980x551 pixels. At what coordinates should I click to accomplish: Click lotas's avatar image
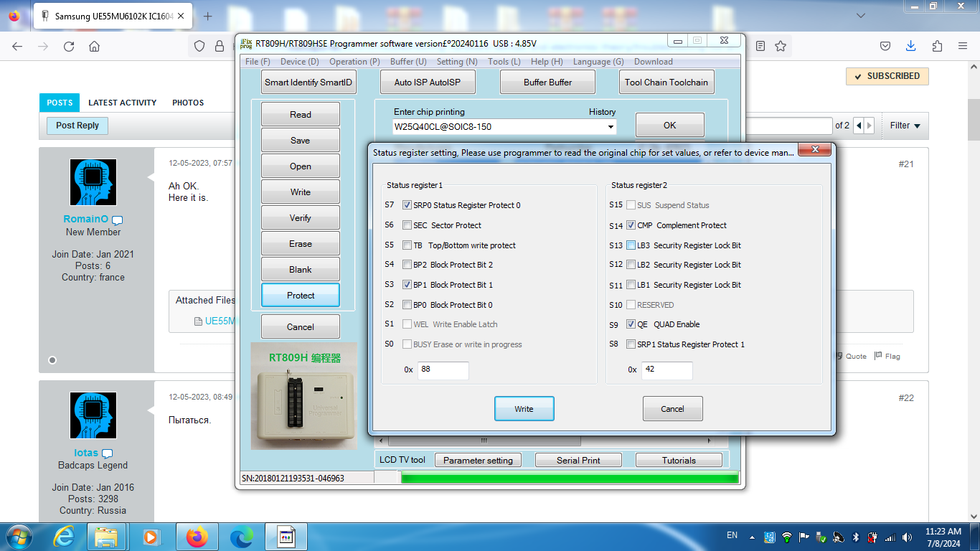[93, 415]
